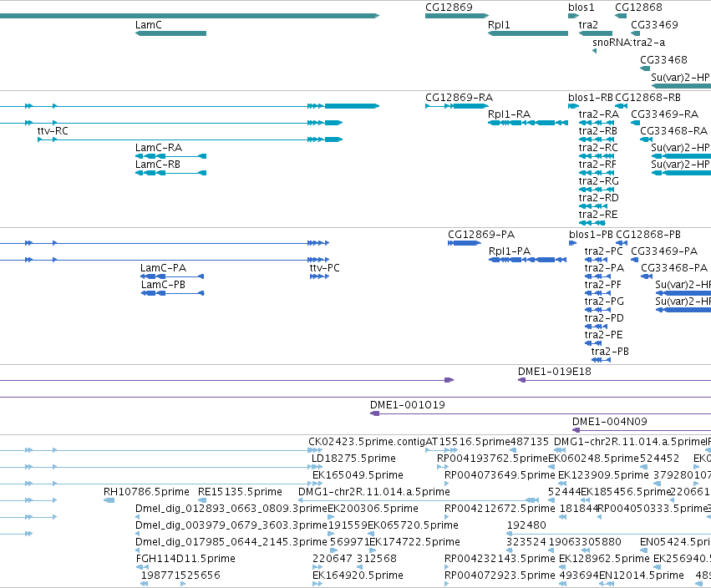Select the Rpl1-RA transcript
The image size is (711, 588).
pos(528,123)
